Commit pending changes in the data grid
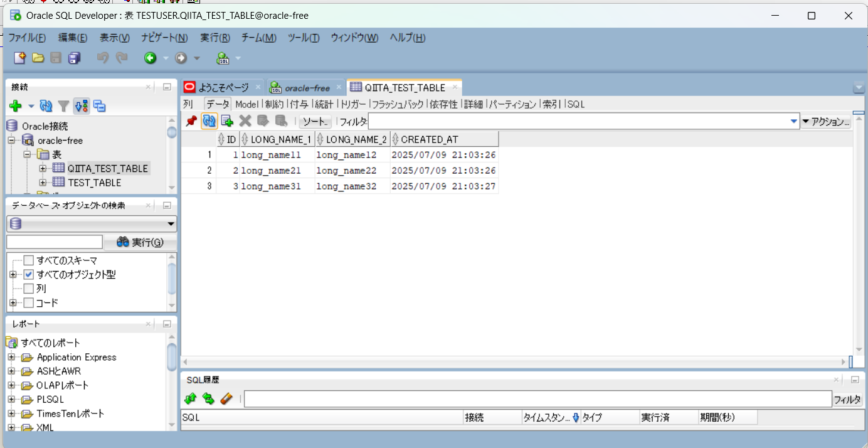868x448 pixels. (263, 121)
